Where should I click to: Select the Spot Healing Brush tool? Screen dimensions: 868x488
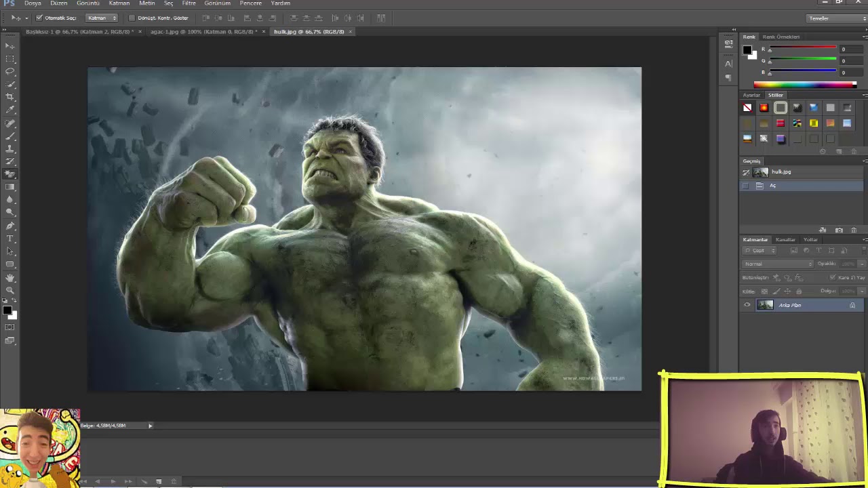click(x=10, y=123)
